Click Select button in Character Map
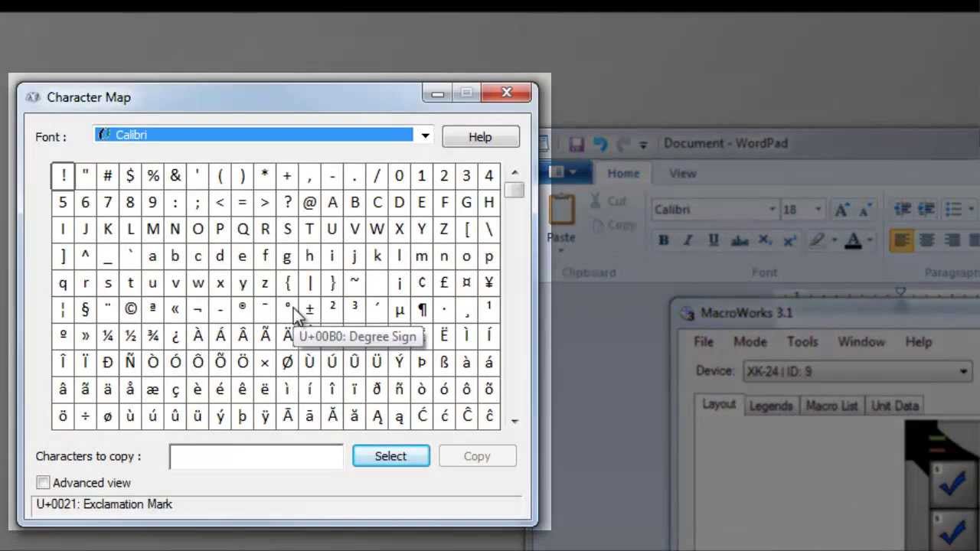The image size is (980, 551). coord(391,456)
